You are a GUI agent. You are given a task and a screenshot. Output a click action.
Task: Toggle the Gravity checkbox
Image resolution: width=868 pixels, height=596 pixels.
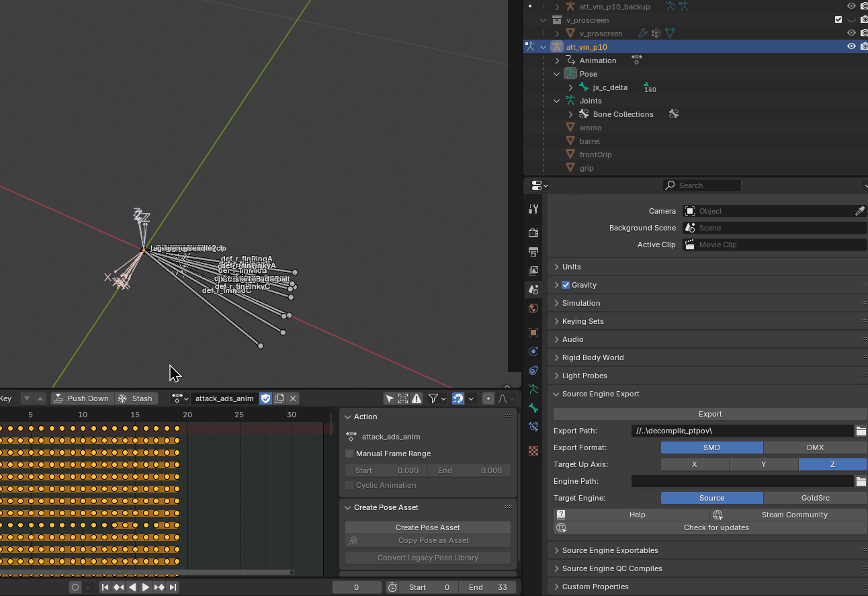(x=566, y=285)
